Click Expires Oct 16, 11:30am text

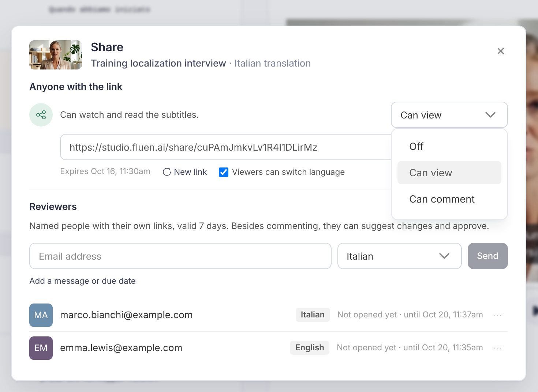[105, 171]
